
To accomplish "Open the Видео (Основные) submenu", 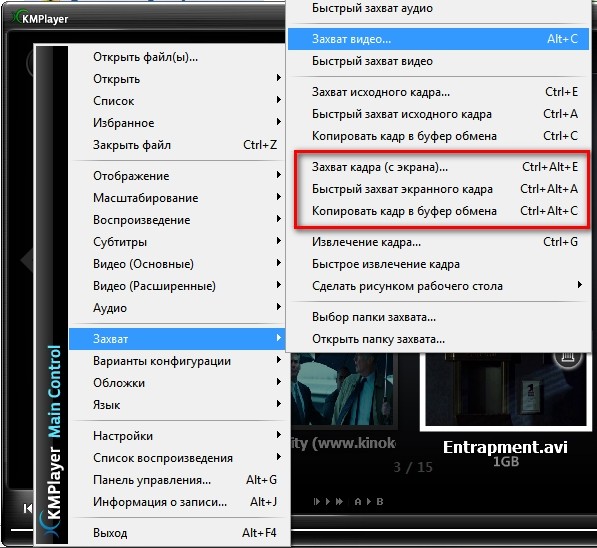I will point(177,264).
